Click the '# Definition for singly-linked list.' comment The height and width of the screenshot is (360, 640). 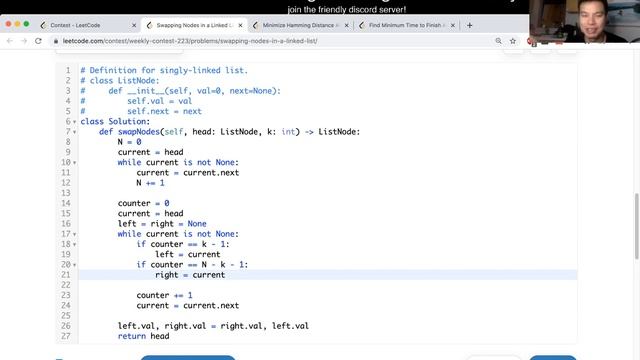pos(164,70)
